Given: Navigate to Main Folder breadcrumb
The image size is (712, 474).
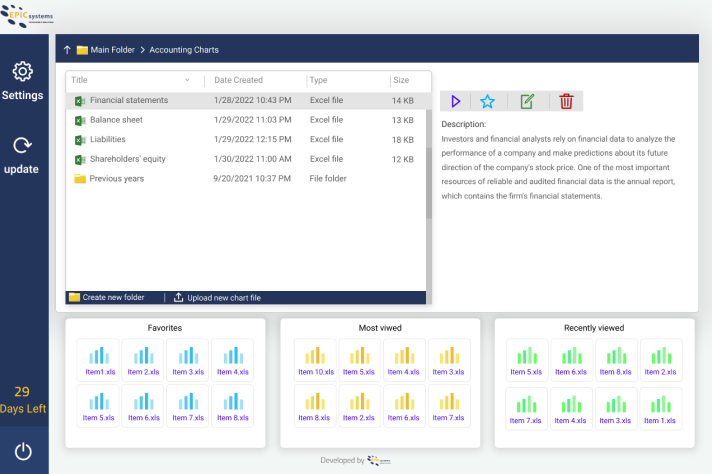Looking at the screenshot, I should click(111, 50).
